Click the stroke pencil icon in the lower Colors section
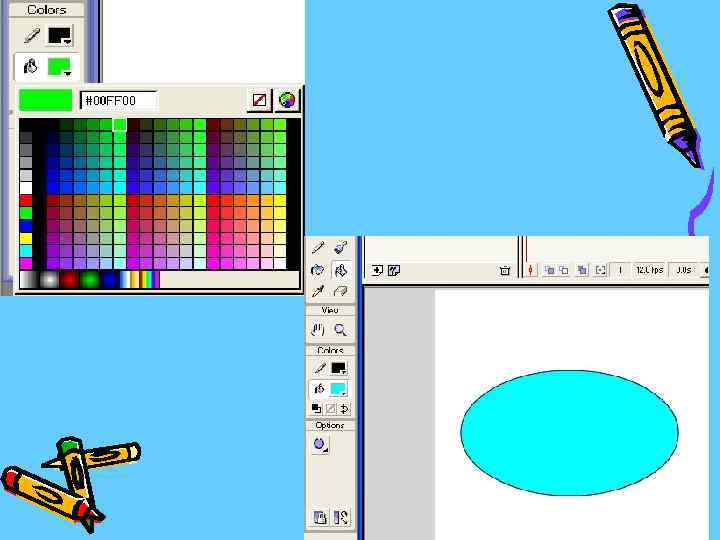Screen dimensions: 720x540 320,368
